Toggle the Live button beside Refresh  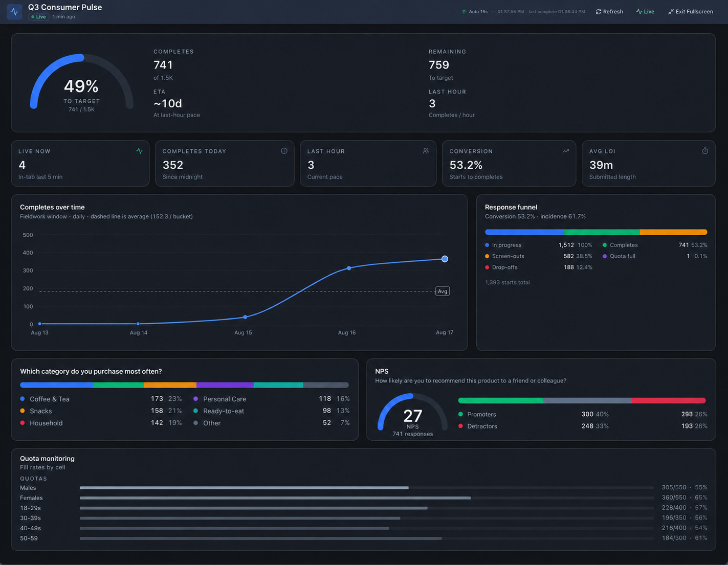point(645,12)
